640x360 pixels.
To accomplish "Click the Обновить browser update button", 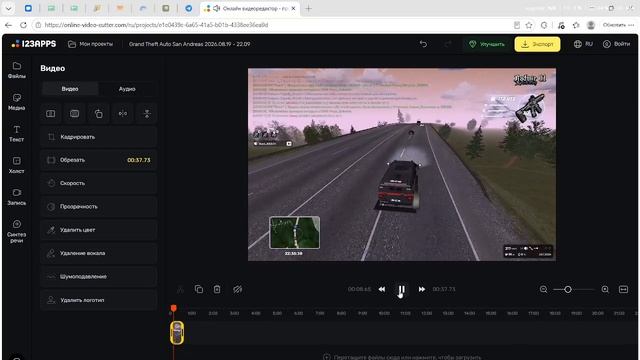I will coord(618,25).
